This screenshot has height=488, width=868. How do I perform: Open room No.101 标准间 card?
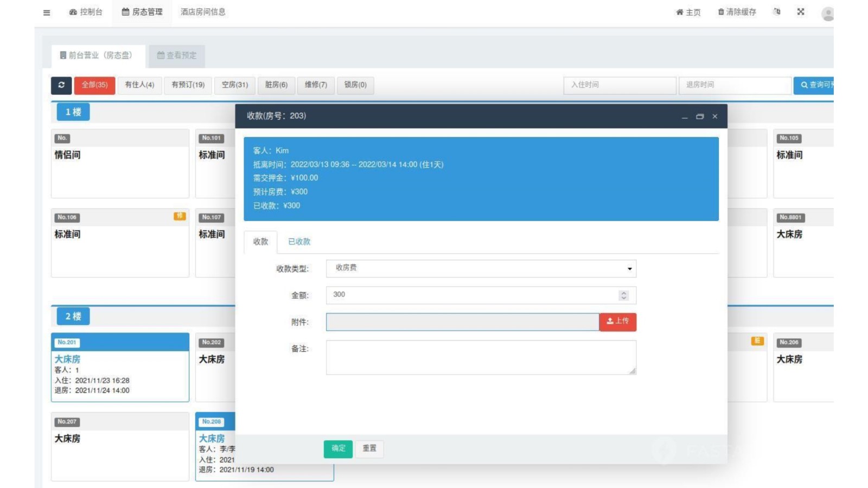click(x=215, y=163)
